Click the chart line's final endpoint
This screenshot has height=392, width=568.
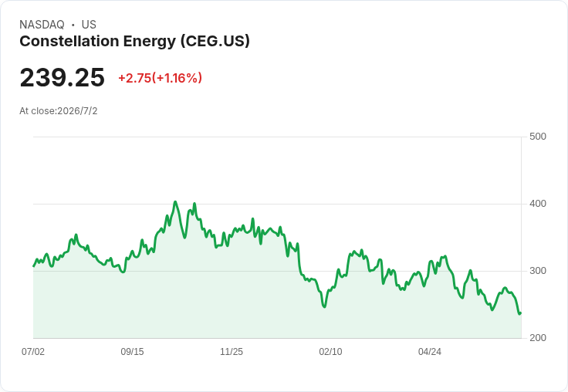pyautogui.click(x=521, y=313)
